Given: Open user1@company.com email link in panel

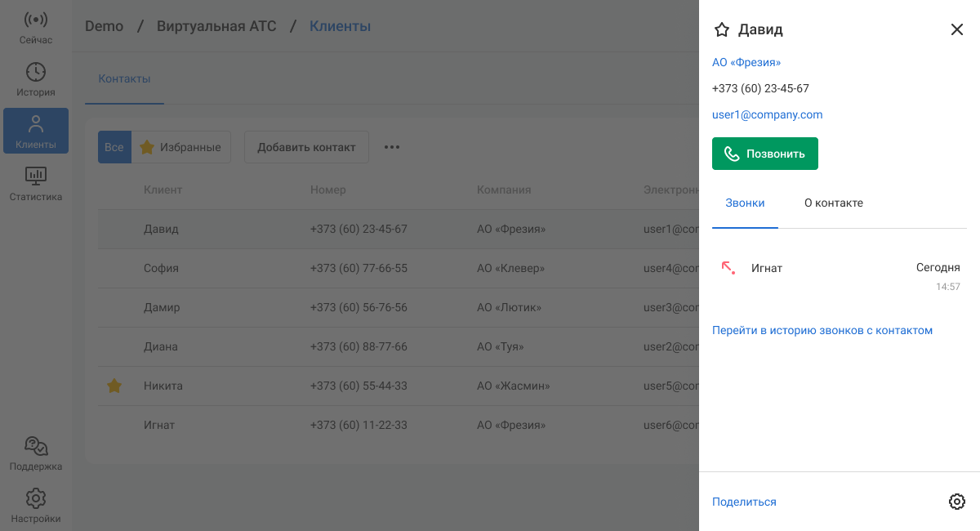Looking at the screenshot, I should coord(767,114).
